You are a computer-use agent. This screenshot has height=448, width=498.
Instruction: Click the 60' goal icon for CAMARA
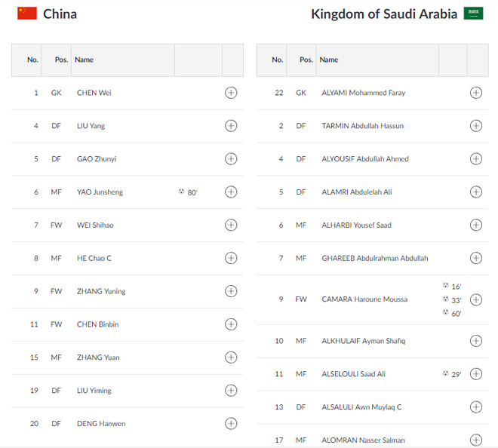click(x=445, y=312)
